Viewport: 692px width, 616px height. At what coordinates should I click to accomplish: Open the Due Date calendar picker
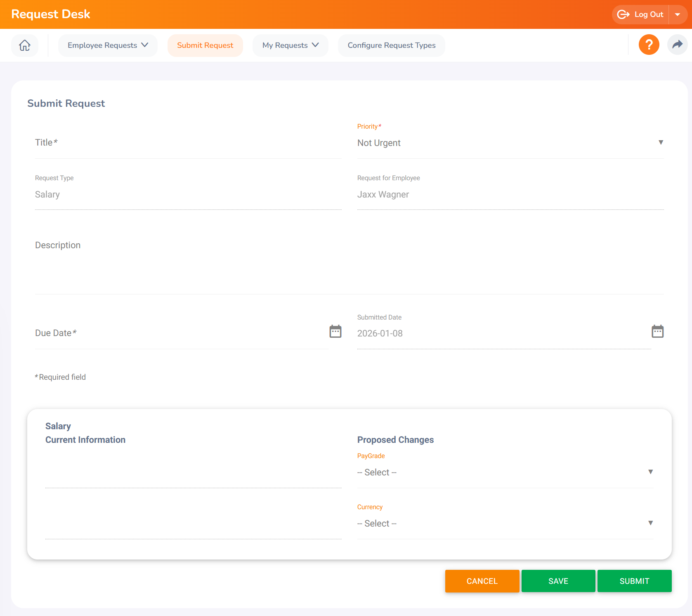point(335,331)
